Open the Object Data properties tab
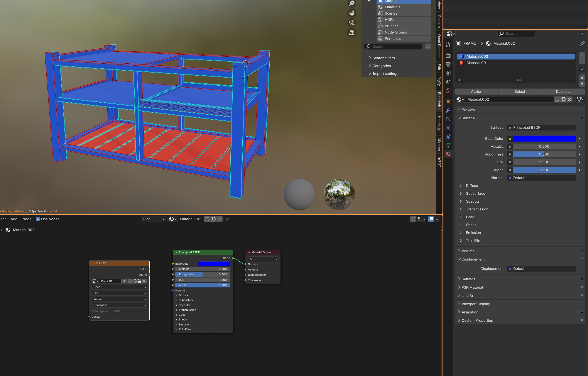The height and width of the screenshot is (376, 588). click(448, 145)
